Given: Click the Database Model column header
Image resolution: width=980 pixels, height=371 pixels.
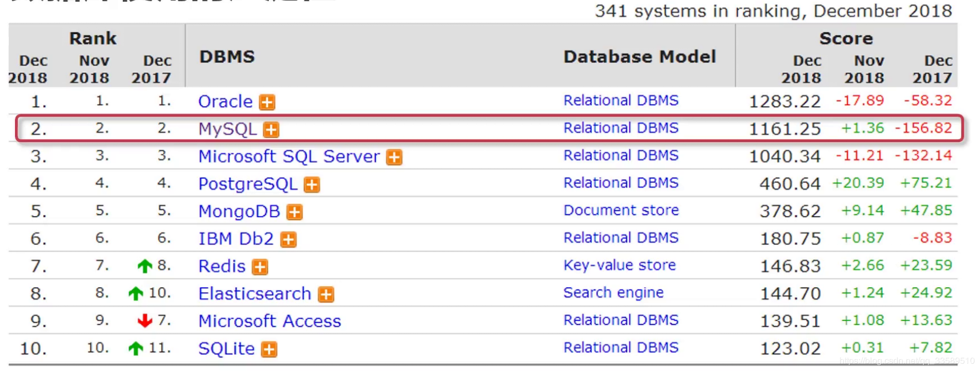Looking at the screenshot, I should 640,57.
